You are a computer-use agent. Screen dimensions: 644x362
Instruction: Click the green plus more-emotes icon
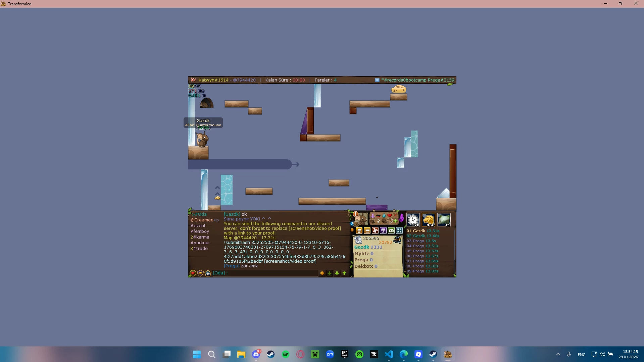coord(395,221)
